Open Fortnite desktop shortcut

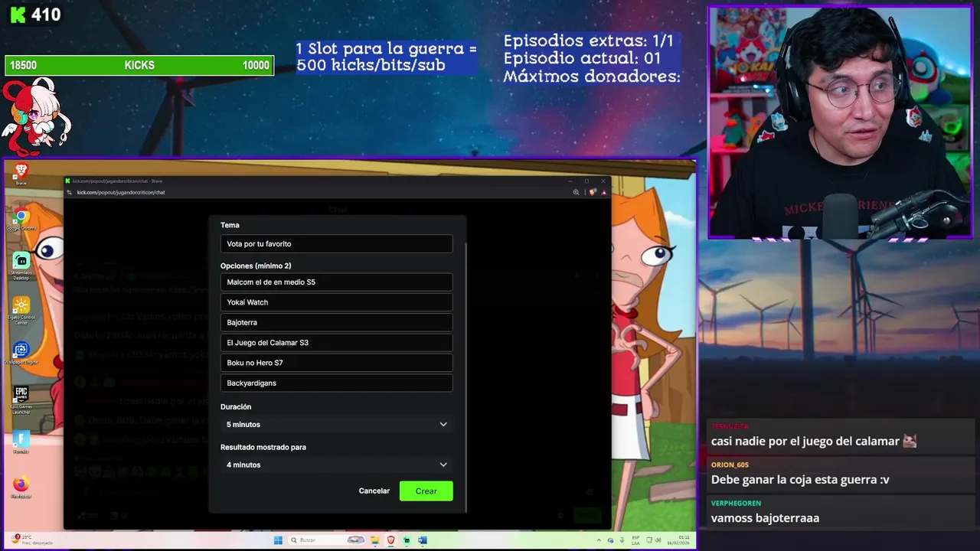pos(21,442)
